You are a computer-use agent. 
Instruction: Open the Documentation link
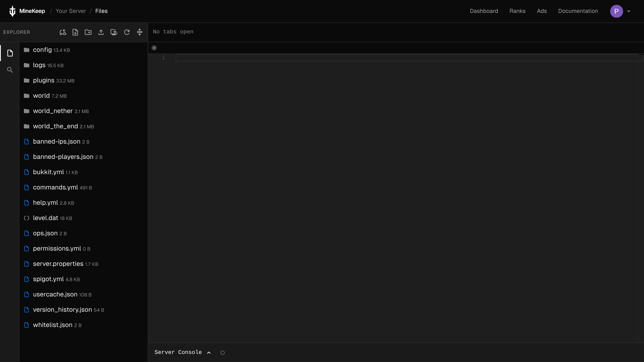pos(578,11)
